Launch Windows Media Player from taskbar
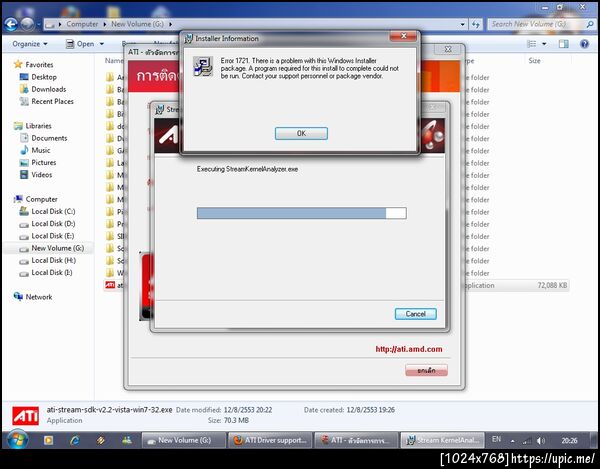Screen dimensions: 600x469 (49, 440)
